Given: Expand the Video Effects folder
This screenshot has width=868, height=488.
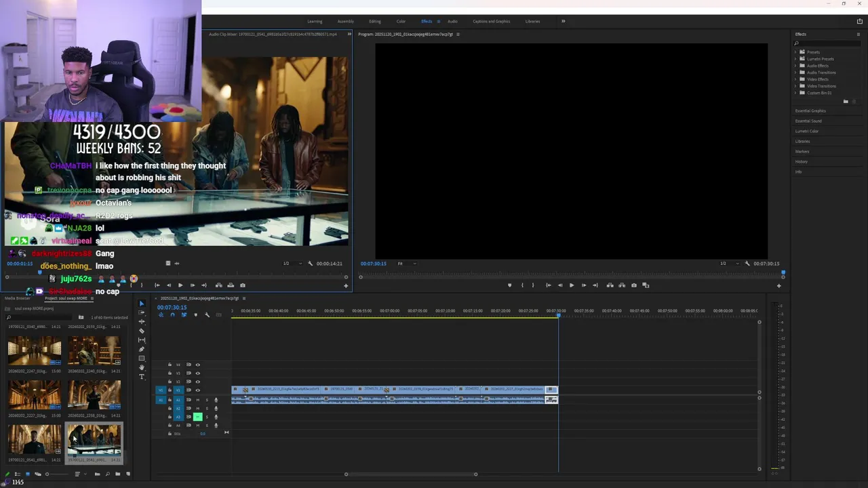Looking at the screenshot, I should click(x=795, y=79).
